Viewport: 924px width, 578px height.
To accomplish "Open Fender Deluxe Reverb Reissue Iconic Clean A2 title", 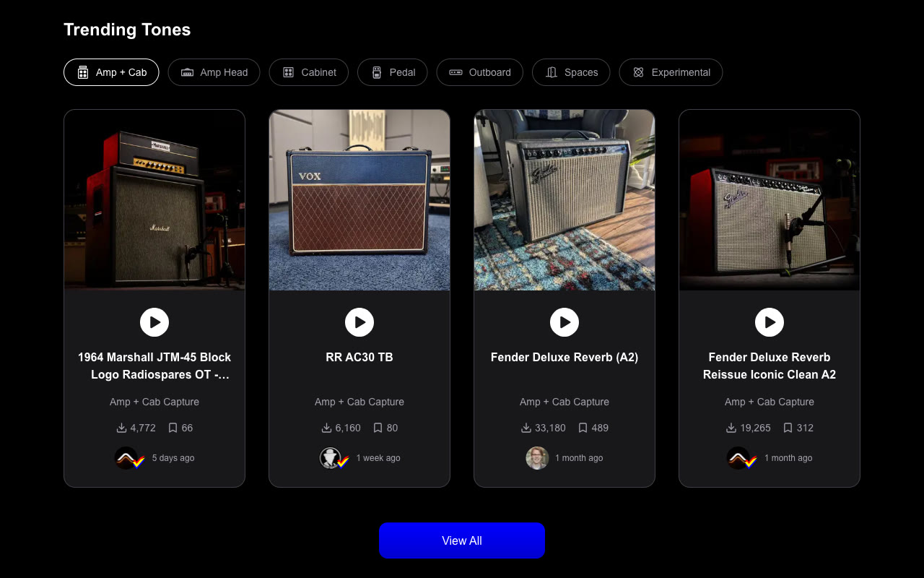I will 770,366.
